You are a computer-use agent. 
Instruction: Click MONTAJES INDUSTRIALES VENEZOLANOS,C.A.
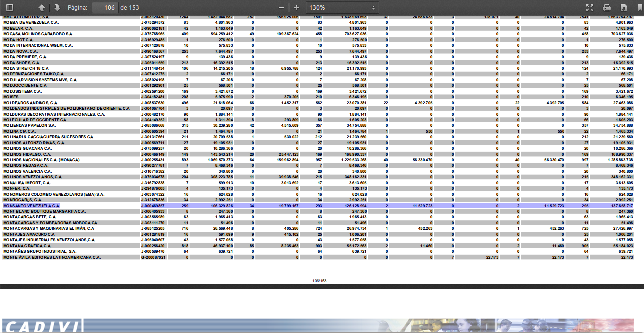pyautogui.click(x=49, y=240)
